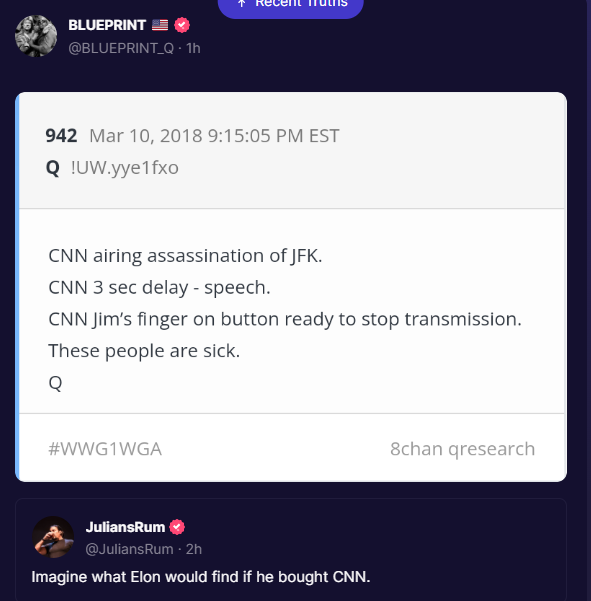Click the US flag emoji beside BLUEPRINT
The width and height of the screenshot is (591, 601).
[x=160, y=25]
